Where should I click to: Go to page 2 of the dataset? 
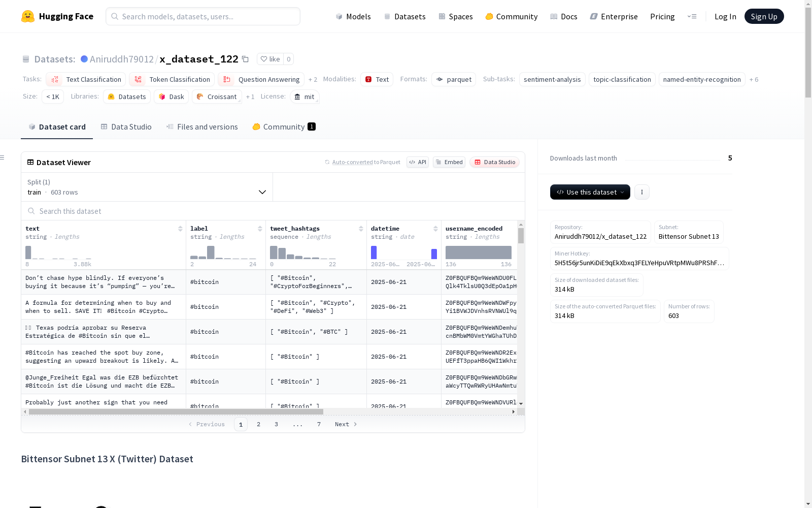258,424
